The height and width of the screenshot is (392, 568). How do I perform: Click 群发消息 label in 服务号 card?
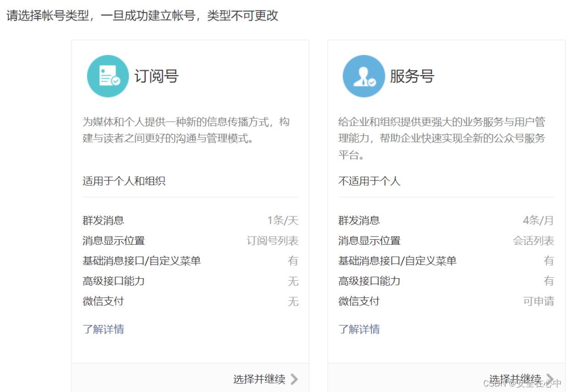[x=359, y=221]
